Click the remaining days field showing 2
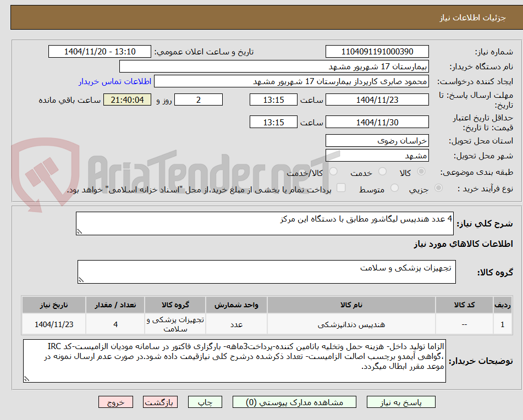This screenshot has height=420, width=523. point(199,100)
